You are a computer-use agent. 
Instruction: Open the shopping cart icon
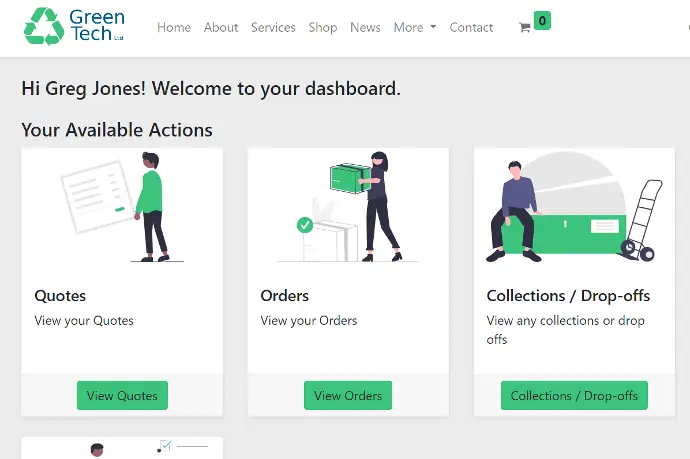click(524, 28)
